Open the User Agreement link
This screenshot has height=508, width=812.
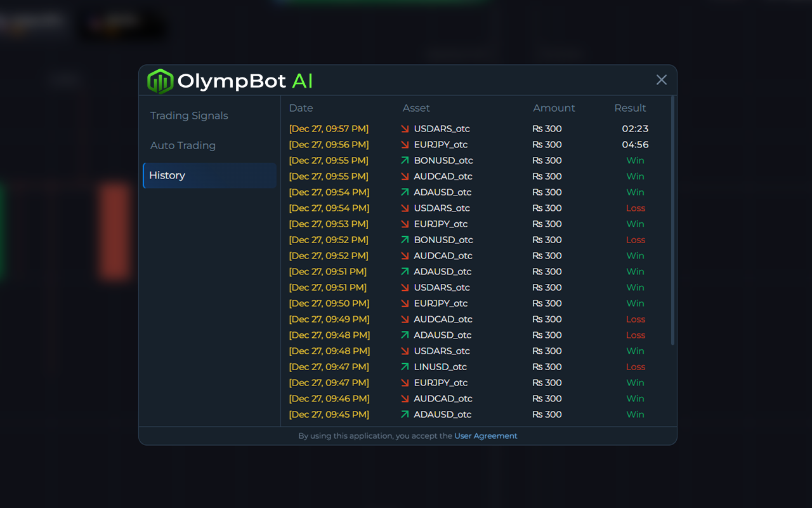click(x=486, y=436)
